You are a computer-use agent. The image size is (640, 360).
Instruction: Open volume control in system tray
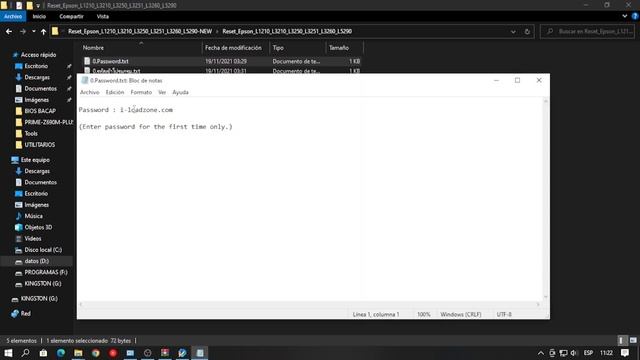(x=574, y=353)
